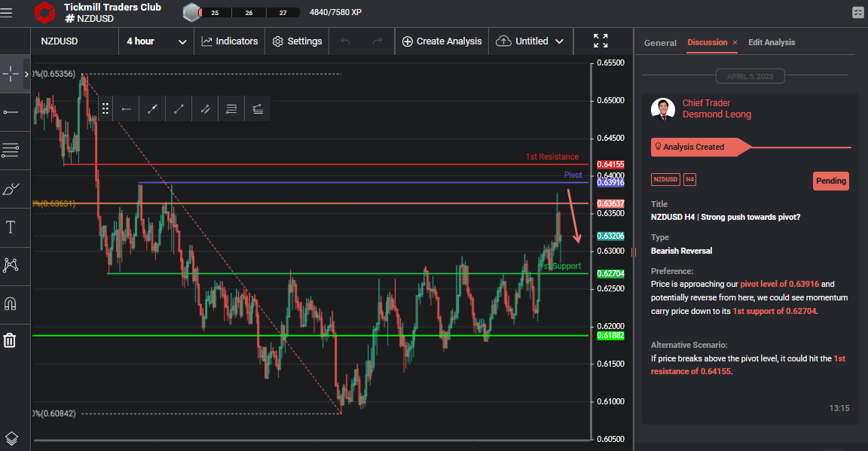The width and height of the screenshot is (868, 451).
Task: Click the trash delete drawings icon
Action: pyautogui.click(x=10, y=340)
